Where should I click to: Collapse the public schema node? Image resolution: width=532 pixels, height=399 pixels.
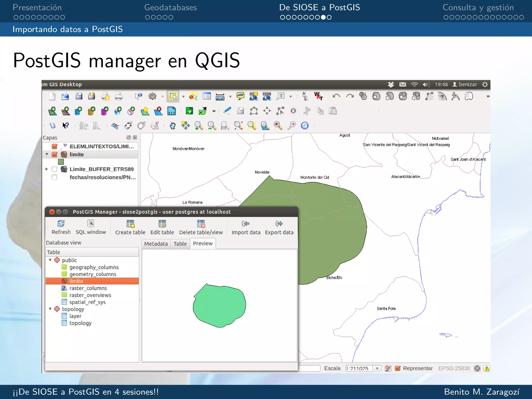click(50, 260)
